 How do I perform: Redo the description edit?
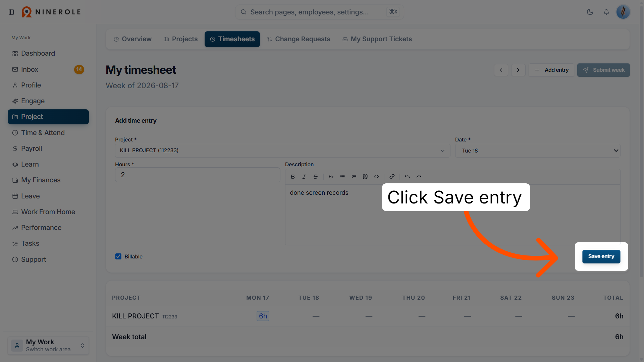pyautogui.click(x=419, y=177)
